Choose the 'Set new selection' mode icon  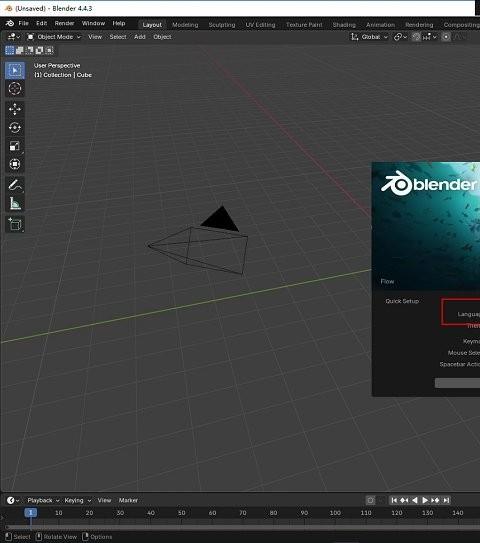(10, 51)
